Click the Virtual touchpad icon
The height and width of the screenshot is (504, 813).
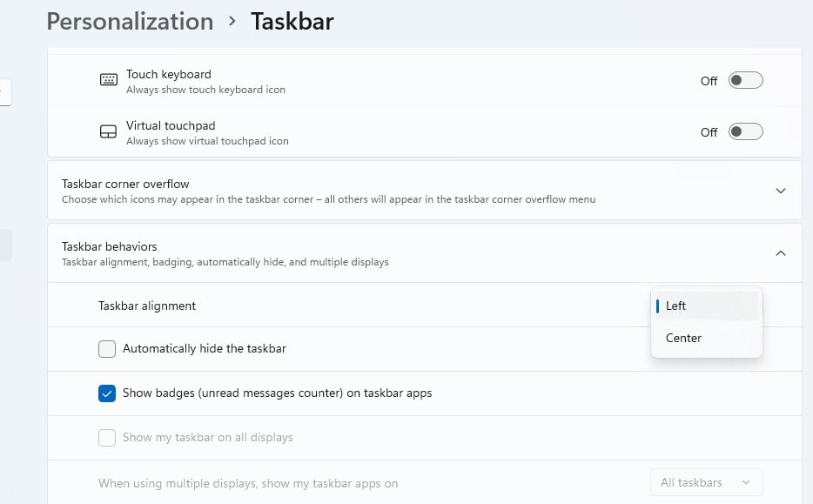click(108, 132)
